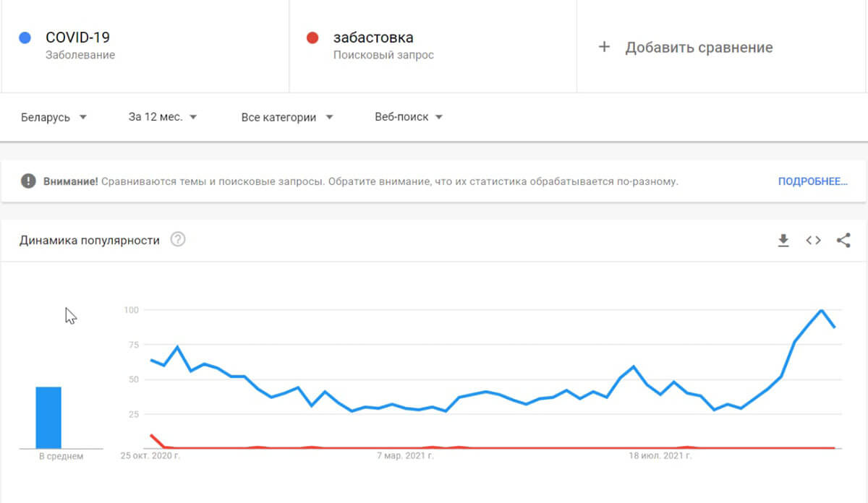Click the plus icon to add comparison
The height and width of the screenshot is (503, 868).
(x=605, y=47)
